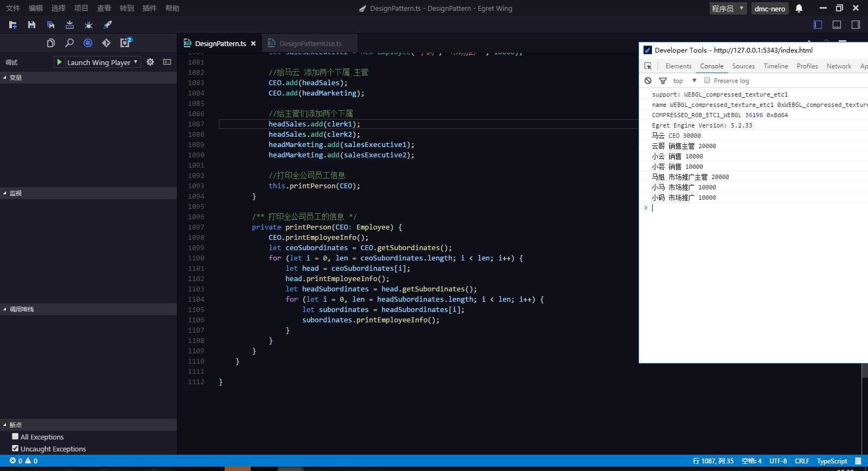Open the debug console icon
868x471 pixels.
tap(167, 62)
